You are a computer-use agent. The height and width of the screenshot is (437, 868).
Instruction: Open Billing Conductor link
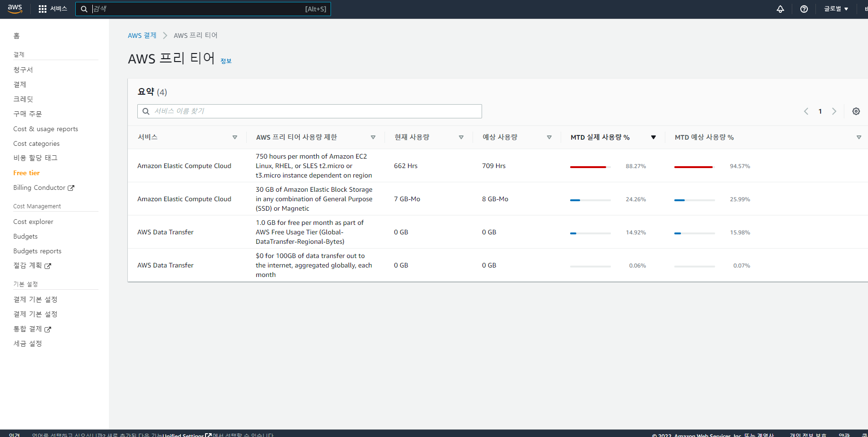coord(39,187)
